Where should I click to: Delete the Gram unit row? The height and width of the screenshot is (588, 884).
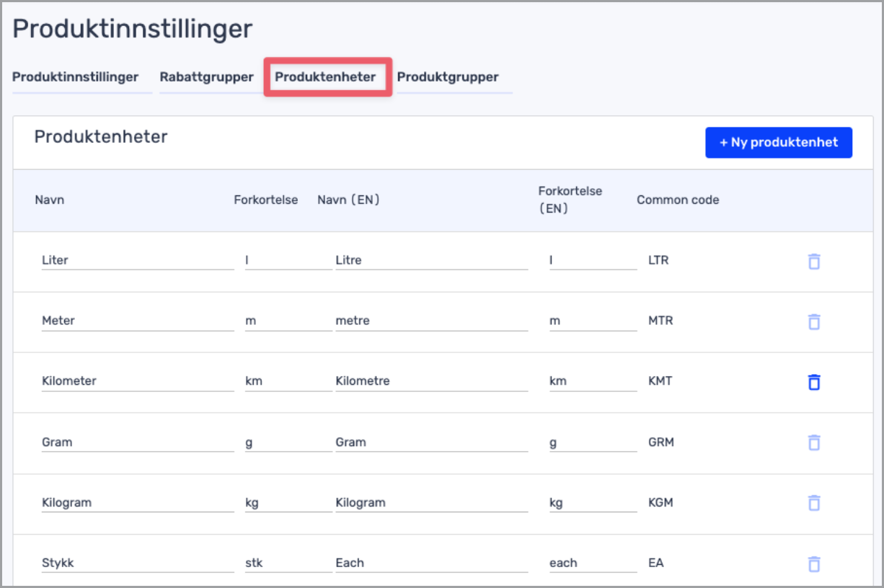click(813, 442)
